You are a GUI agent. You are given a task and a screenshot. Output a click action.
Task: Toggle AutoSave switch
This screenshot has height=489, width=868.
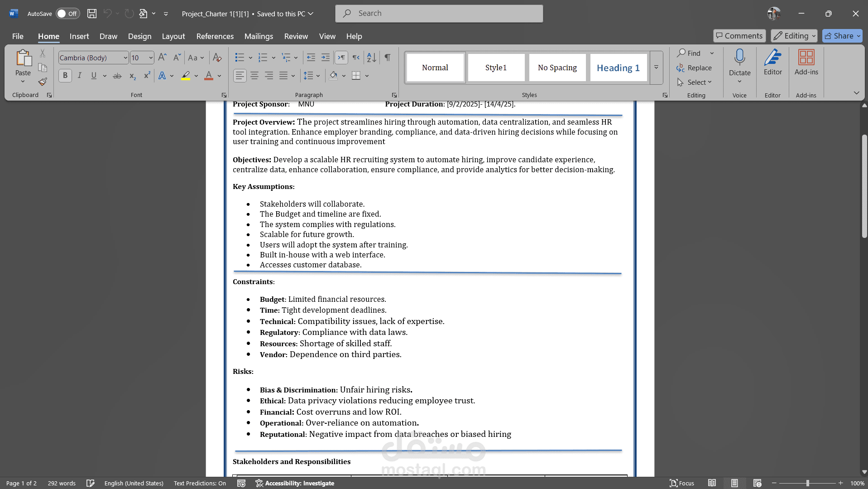coord(67,14)
